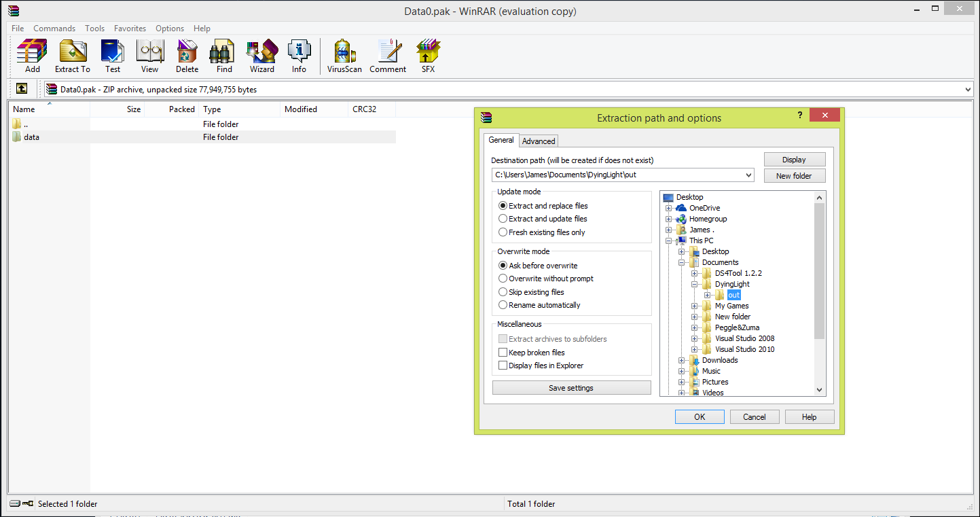Enable Keep broken files checkbox
This screenshot has height=517, width=980.
point(503,353)
